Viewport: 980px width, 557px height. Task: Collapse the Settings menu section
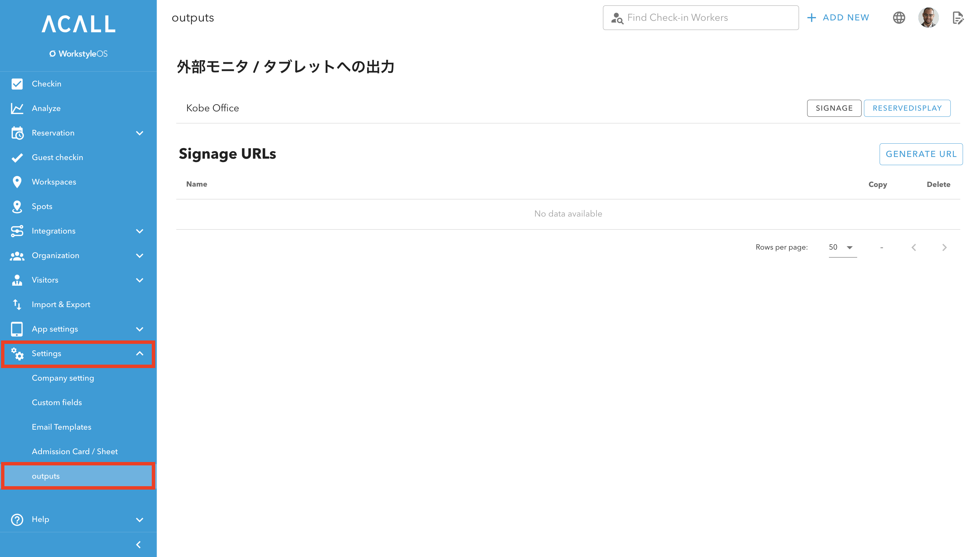[140, 353]
